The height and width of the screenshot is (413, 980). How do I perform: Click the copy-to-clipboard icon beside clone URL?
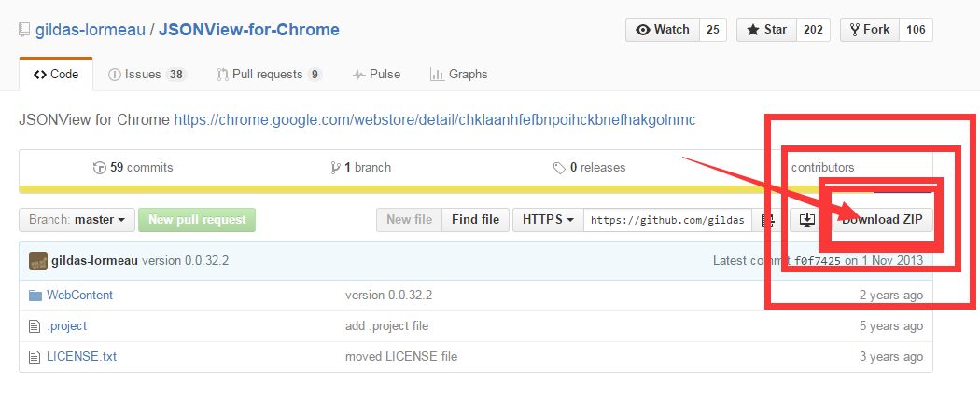[x=767, y=220]
